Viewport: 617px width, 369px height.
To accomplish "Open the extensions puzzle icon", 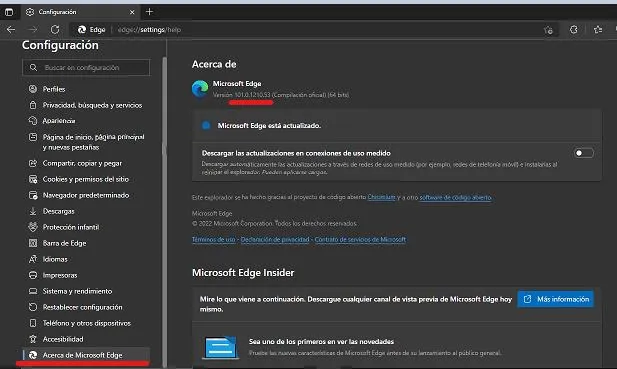I will coord(574,30).
